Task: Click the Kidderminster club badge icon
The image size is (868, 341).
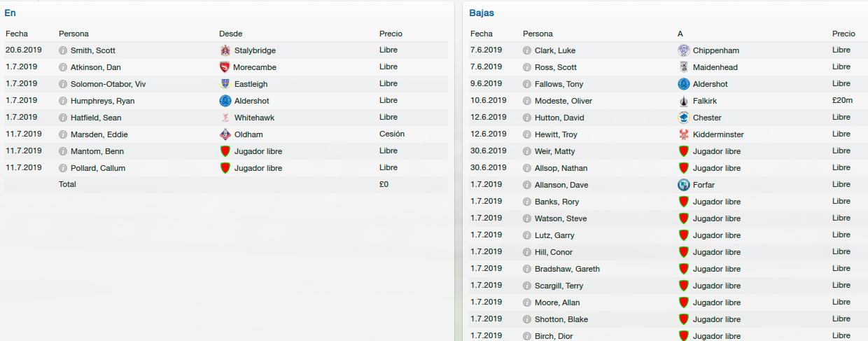Action: pos(683,134)
